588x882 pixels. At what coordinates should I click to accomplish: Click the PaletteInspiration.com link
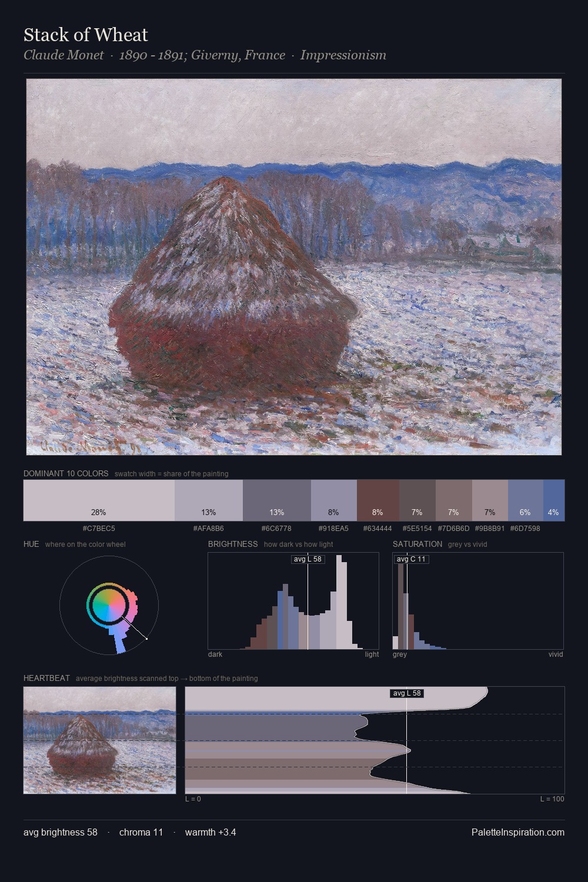pyautogui.click(x=518, y=832)
